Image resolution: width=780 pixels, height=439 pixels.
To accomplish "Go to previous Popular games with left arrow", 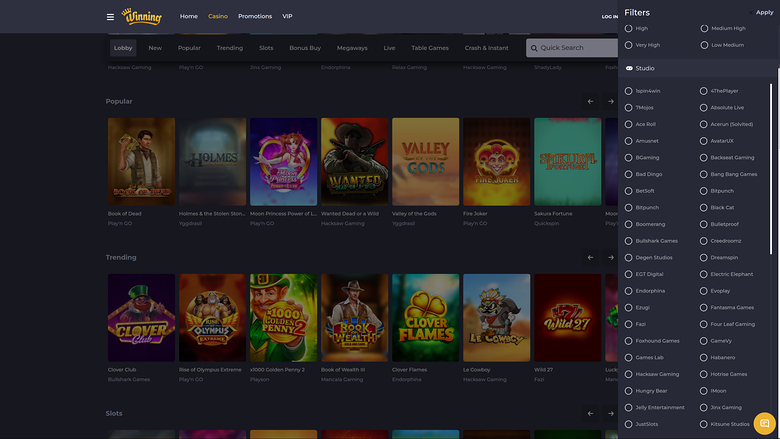I will pyautogui.click(x=590, y=101).
